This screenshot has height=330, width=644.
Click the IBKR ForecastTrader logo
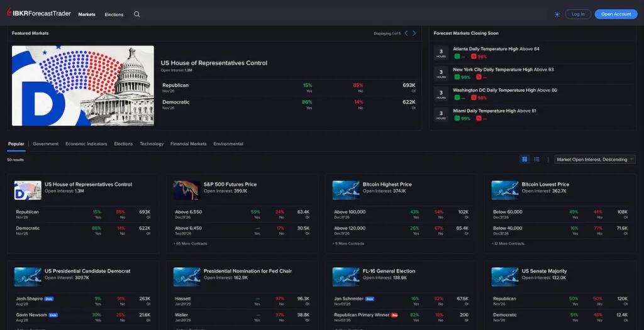pyautogui.click(x=38, y=13)
